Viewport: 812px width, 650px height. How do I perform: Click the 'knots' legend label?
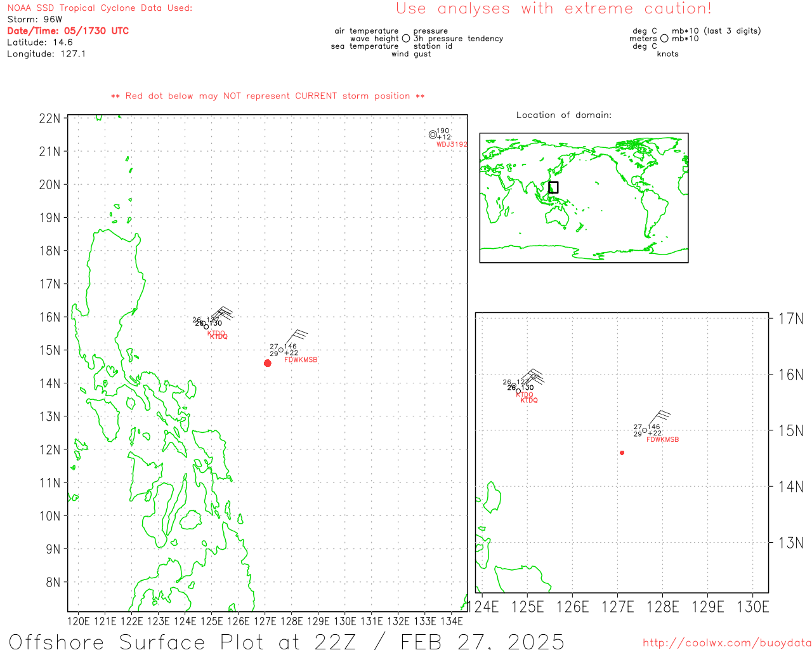click(667, 54)
